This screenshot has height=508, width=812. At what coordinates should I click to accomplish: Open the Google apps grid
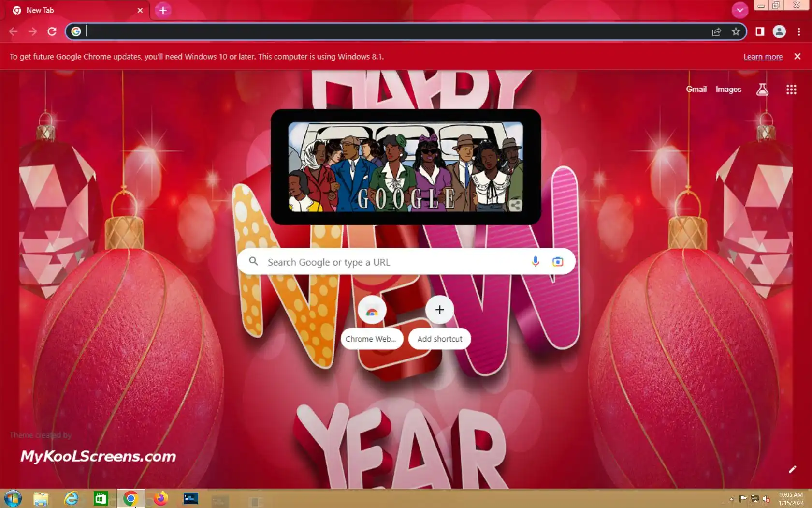(x=791, y=89)
